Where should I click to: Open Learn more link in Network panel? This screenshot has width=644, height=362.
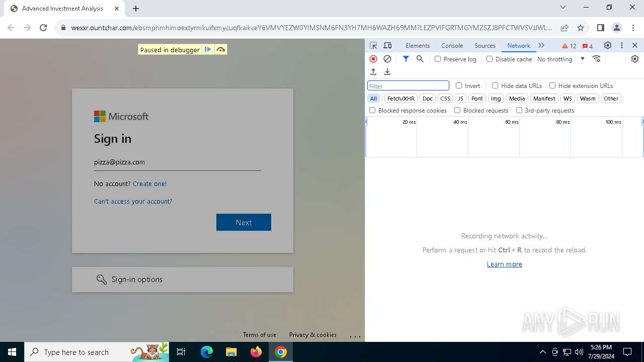[504, 264]
